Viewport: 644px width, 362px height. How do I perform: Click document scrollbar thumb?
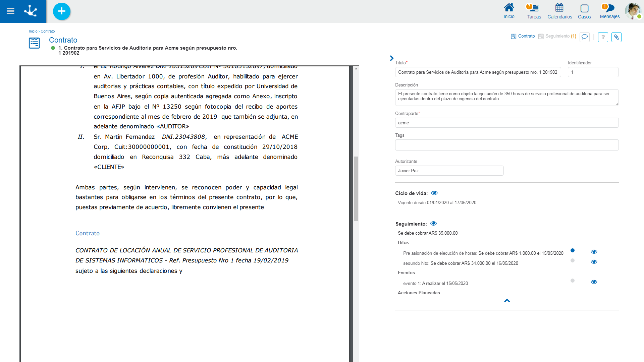(x=356, y=189)
